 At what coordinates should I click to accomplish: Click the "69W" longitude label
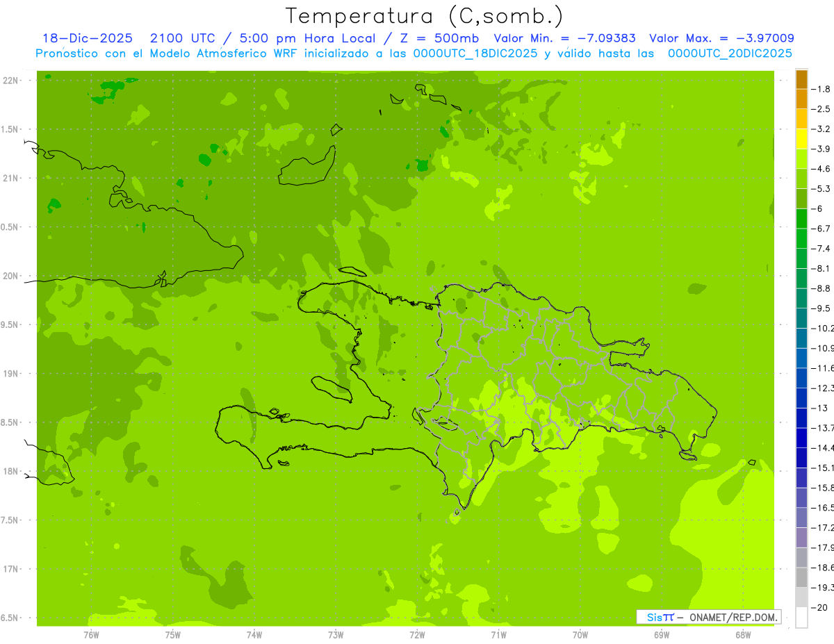point(662,634)
